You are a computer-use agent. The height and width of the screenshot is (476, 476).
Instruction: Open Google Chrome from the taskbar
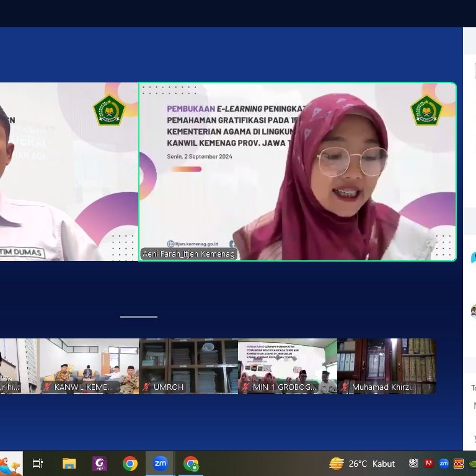(x=130, y=464)
